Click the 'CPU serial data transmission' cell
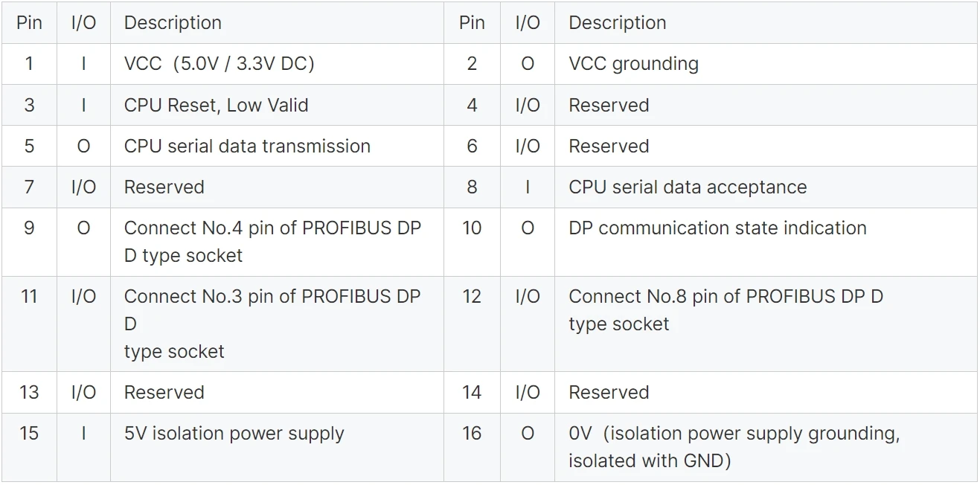Image resolution: width=980 pixels, height=485 pixels. [277, 146]
